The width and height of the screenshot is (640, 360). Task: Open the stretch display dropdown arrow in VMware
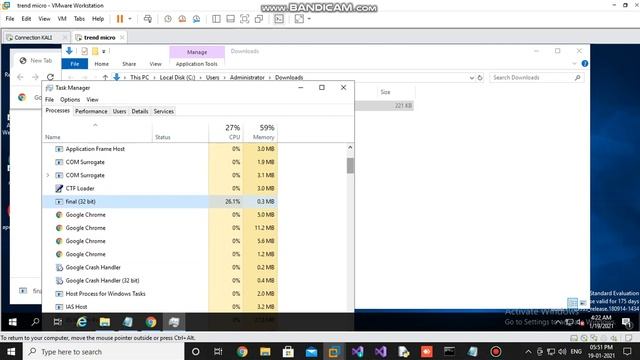pos(309,19)
